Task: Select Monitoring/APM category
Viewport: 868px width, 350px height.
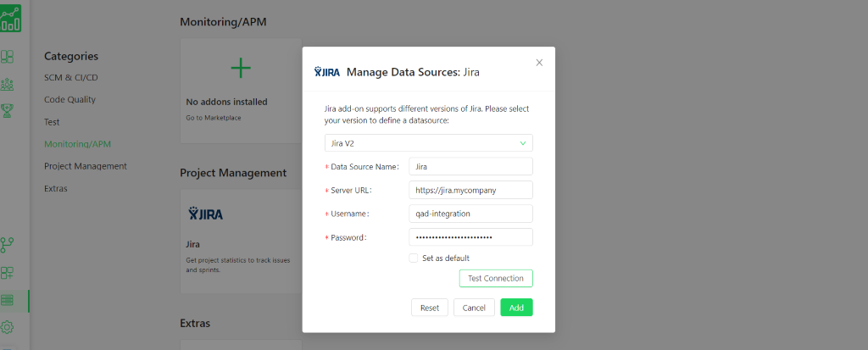Action: point(77,144)
